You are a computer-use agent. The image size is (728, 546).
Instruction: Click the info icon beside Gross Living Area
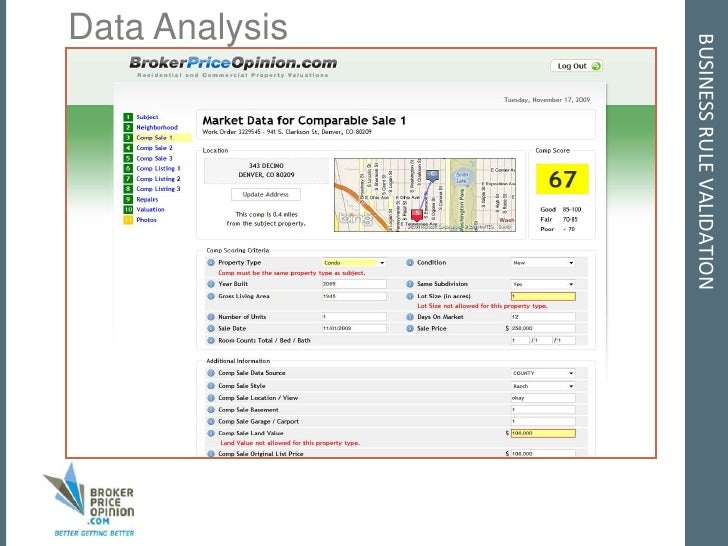point(211,296)
